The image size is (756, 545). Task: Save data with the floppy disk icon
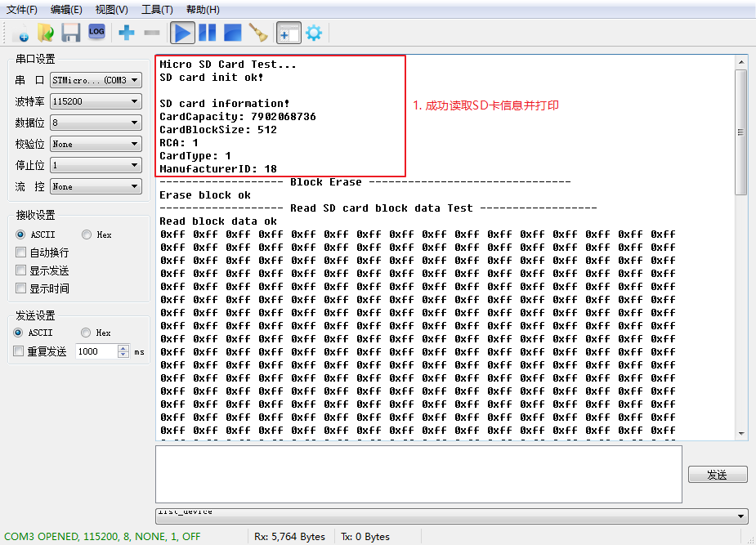71,33
